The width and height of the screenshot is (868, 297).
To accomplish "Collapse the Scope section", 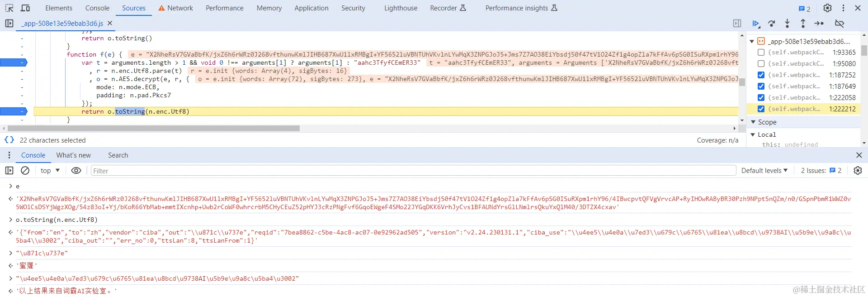I will click(753, 122).
